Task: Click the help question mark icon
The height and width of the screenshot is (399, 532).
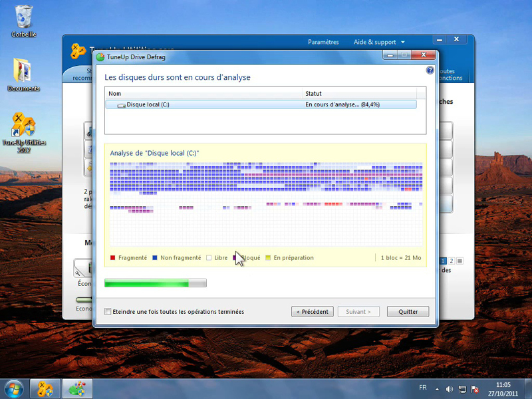Action: pos(430,70)
